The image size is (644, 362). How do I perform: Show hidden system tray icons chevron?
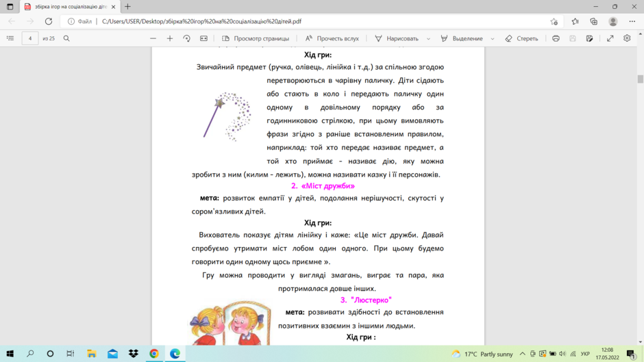523,354
